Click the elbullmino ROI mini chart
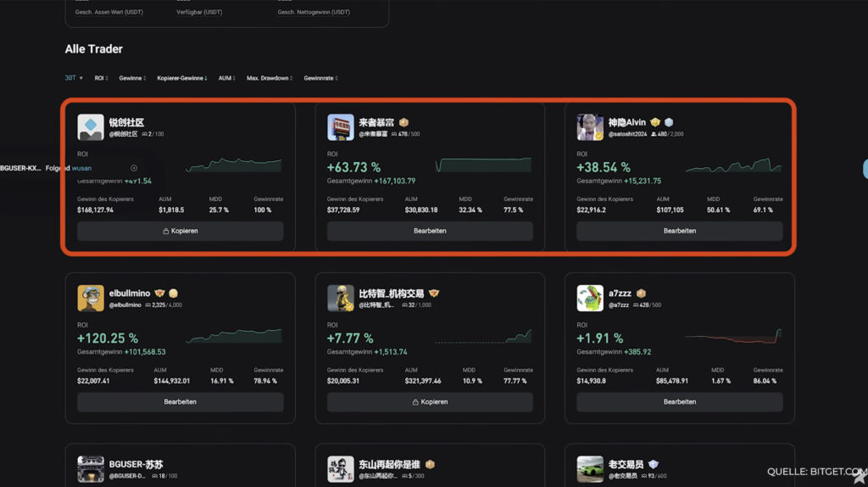 234,336
